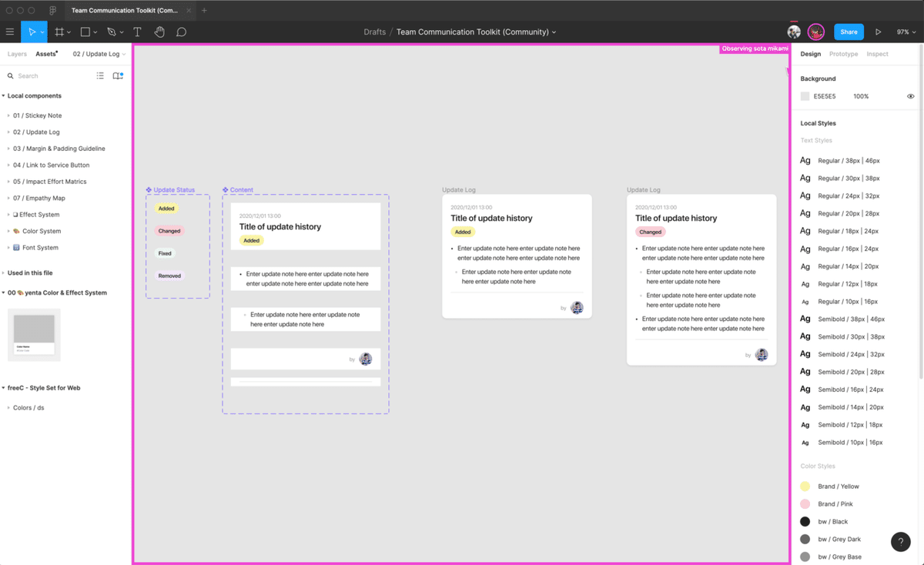Click the background color swatch E5E5E5
This screenshot has height=565, width=924.
(805, 96)
